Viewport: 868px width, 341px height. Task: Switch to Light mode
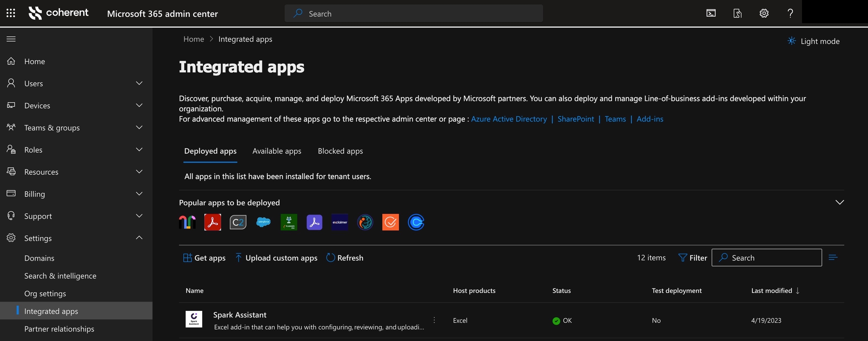pyautogui.click(x=813, y=41)
